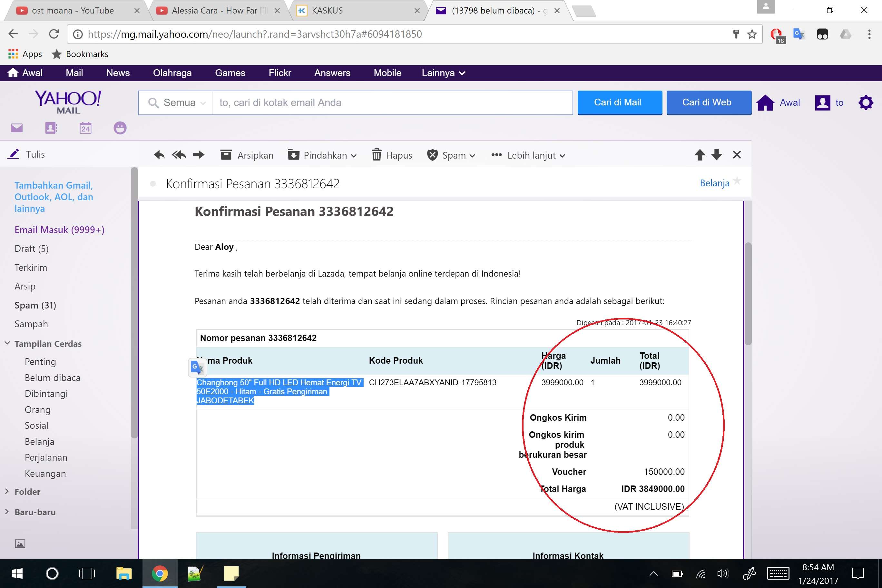Click the photo icon at sidebar bottom
This screenshot has width=882, height=588.
click(x=20, y=544)
